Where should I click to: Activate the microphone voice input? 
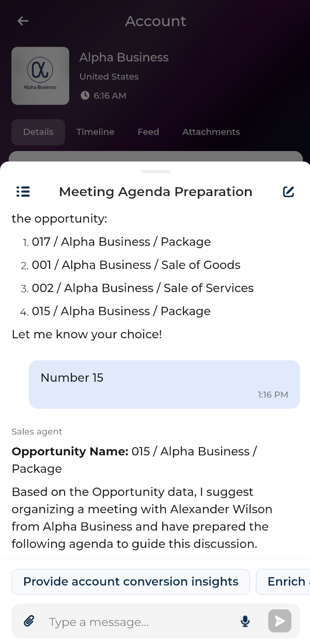pos(245,621)
